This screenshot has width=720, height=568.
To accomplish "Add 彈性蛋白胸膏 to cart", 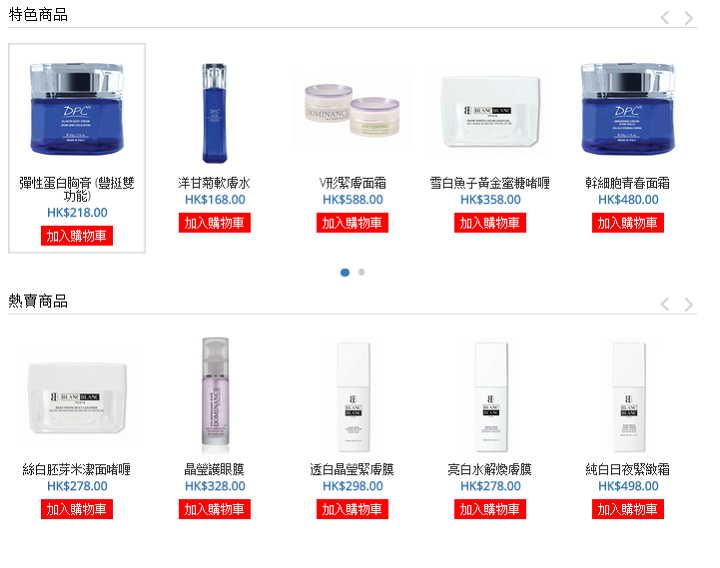I will (x=77, y=236).
